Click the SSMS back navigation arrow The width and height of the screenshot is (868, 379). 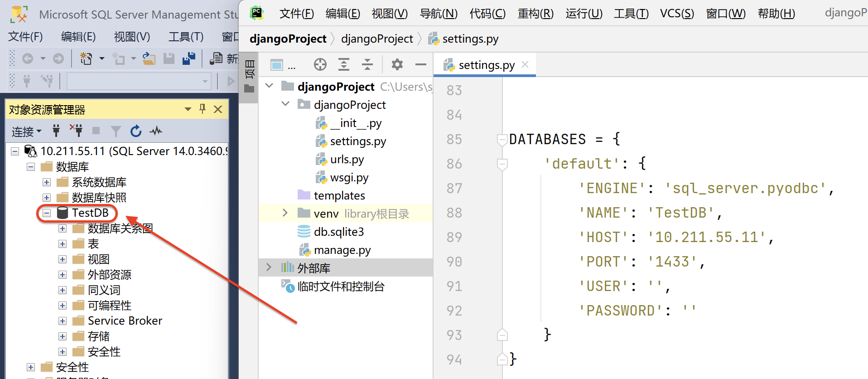coord(28,58)
